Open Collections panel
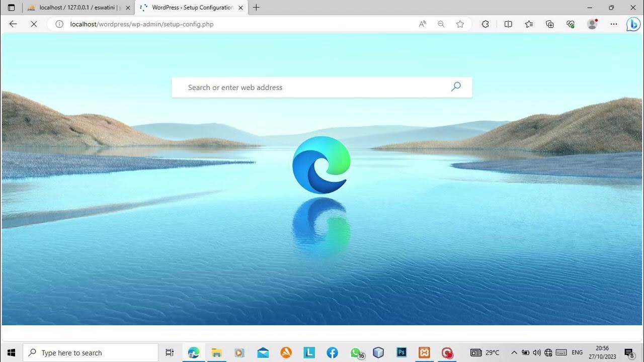This screenshot has width=644, height=362. click(x=549, y=24)
